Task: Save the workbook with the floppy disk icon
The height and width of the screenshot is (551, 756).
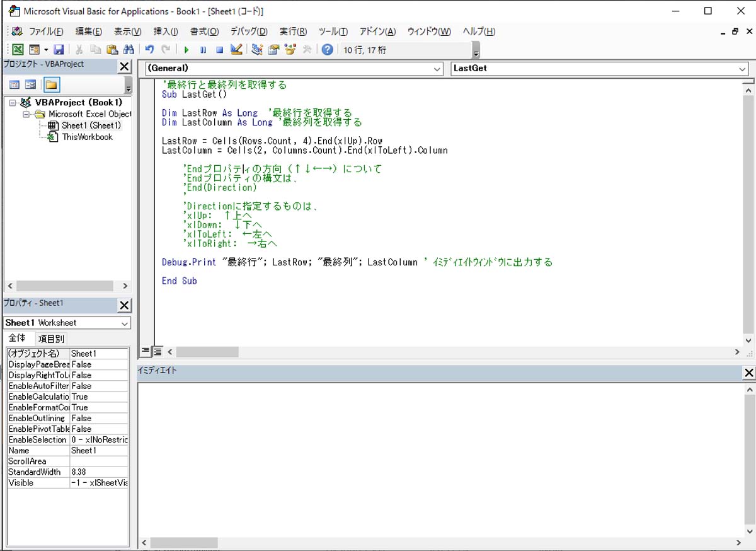Action: click(59, 50)
